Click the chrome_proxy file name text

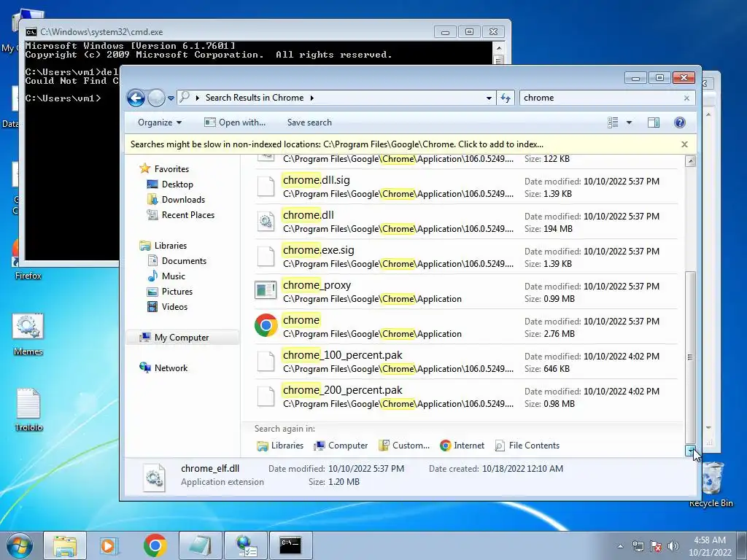pyautogui.click(x=317, y=285)
